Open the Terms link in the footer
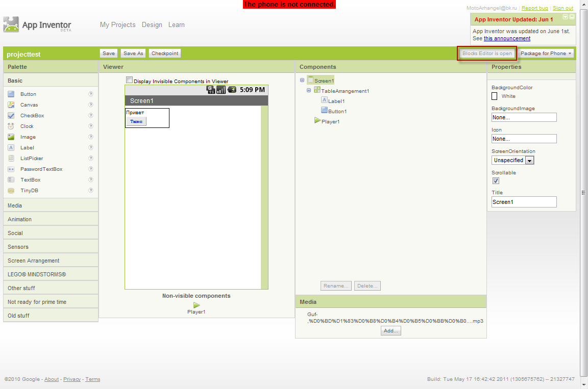Screen dimensions: 588x389 92,379
